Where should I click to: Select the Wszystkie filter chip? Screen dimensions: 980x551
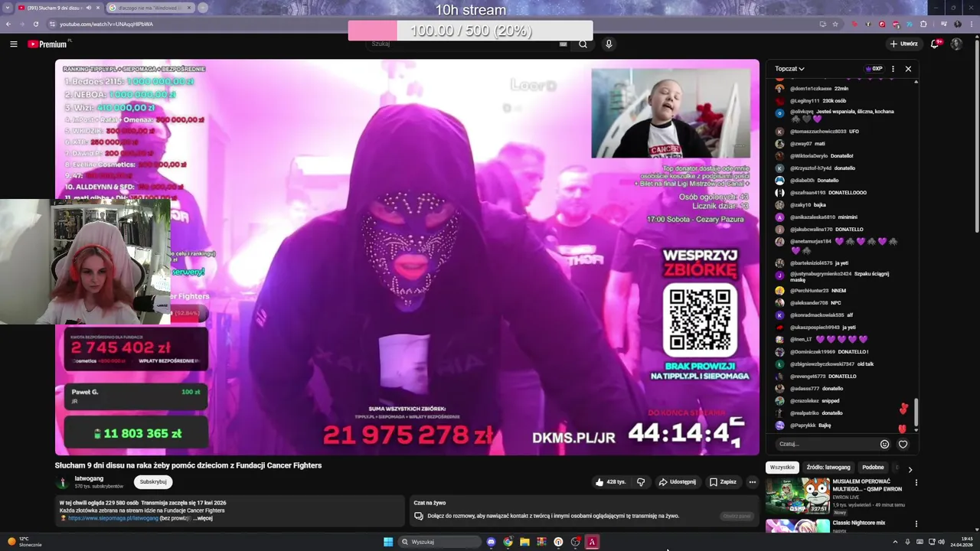point(782,468)
